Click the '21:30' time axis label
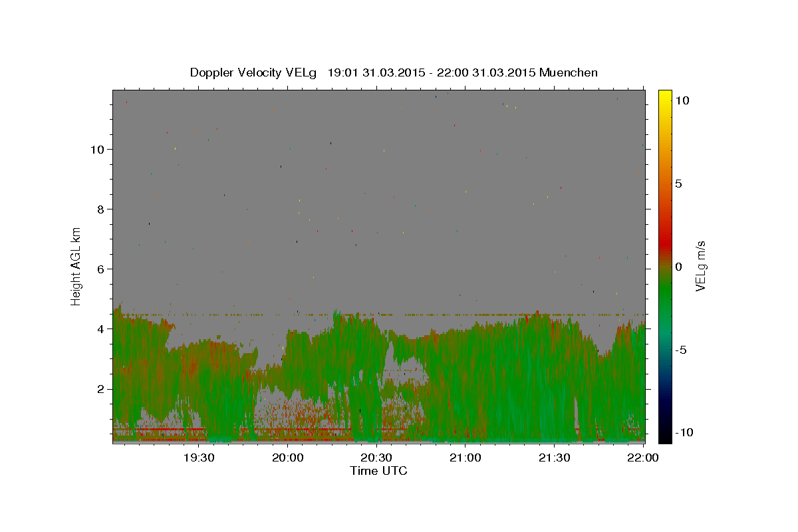 click(x=554, y=458)
